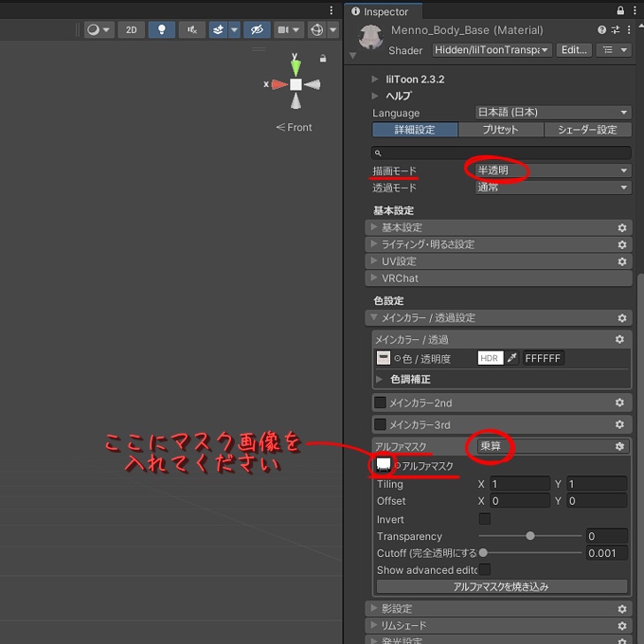The image size is (644, 644).
Task: Open gear menu for メインカラー / 透過設定
Action: pyautogui.click(x=622, y=318)
